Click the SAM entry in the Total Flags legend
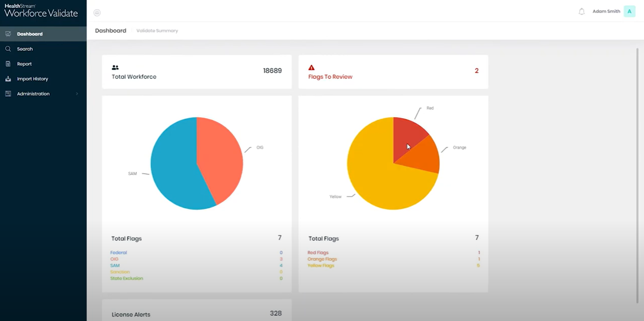This screenshot has height=321, width=644. pyautogui.click(x=115, y=266)
